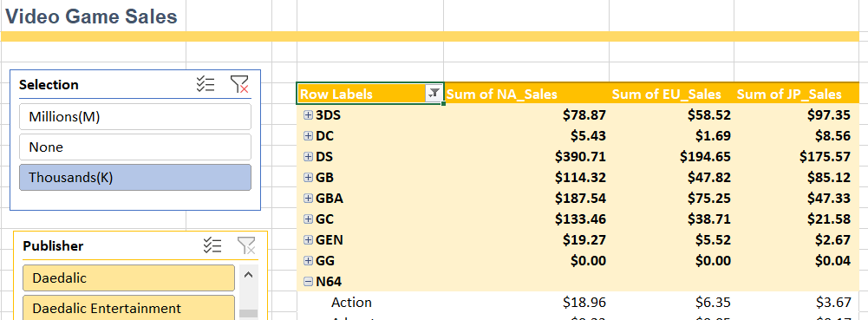The height and width of the screenshot is (320, 868).
Task: Expand the GB platform row
Action: click(309, 178)
